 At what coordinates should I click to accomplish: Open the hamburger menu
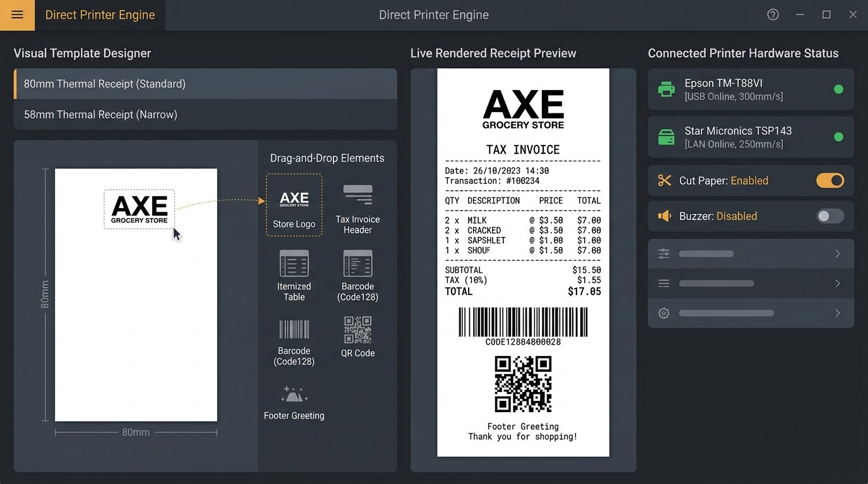18,15
